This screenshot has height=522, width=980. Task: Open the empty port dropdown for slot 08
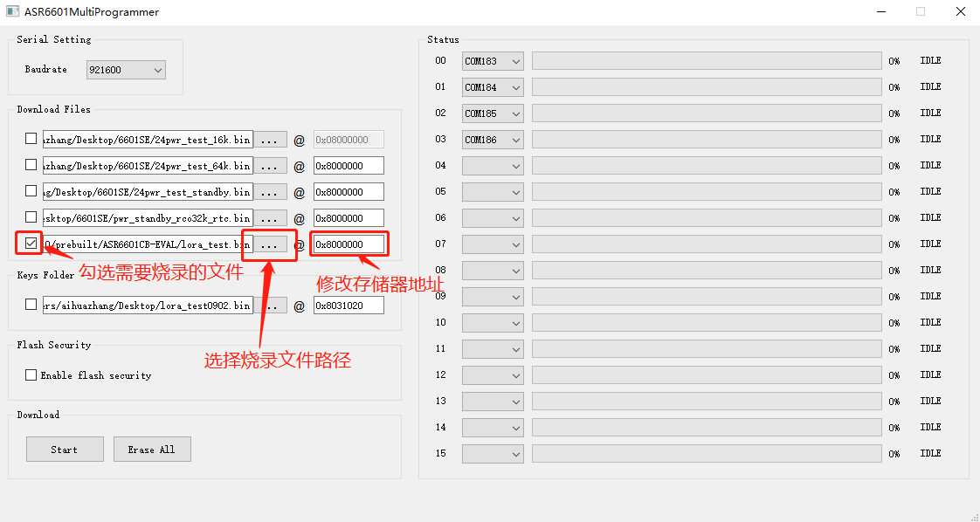pos(493,271)
